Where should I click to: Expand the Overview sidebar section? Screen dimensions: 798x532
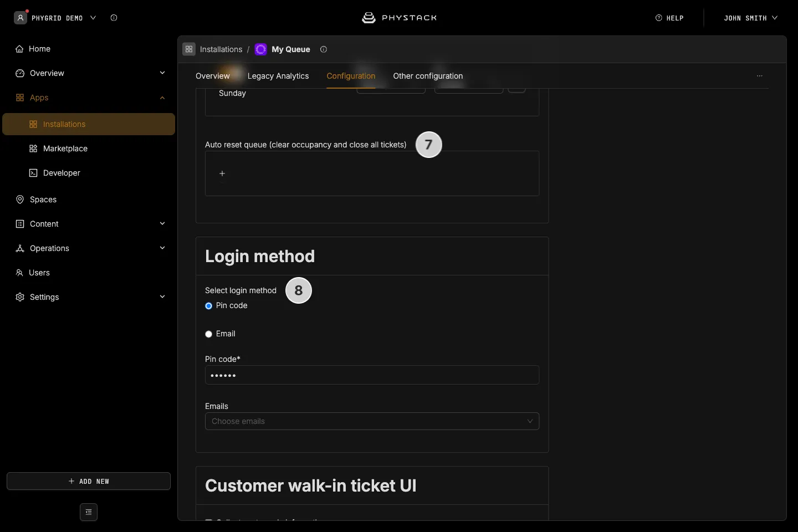coord(162,73)
